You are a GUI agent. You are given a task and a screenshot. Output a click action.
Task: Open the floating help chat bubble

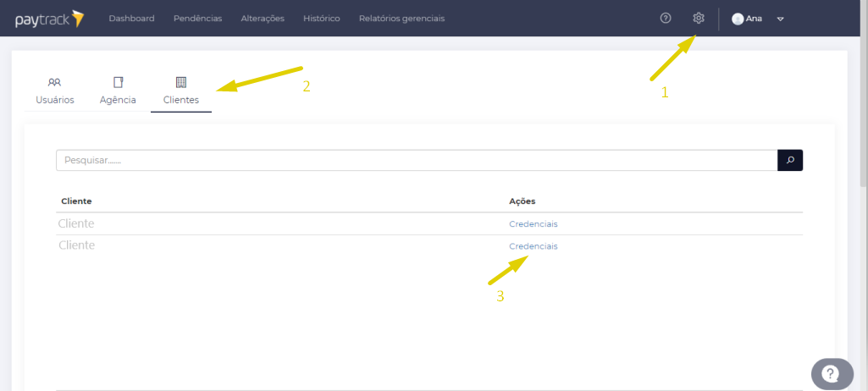[831, 374]
